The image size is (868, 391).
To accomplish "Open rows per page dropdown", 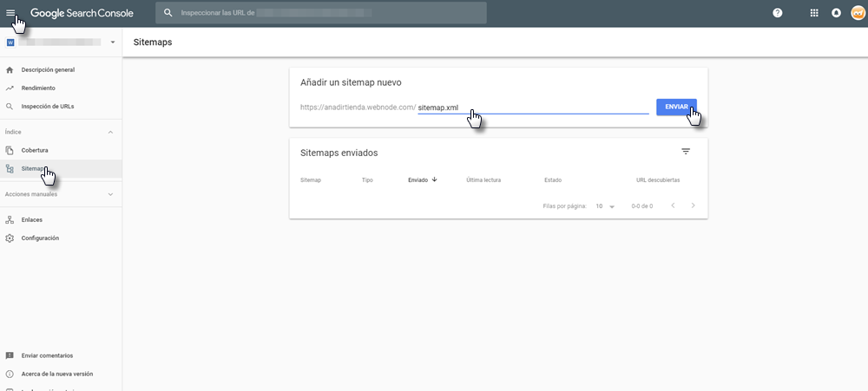I will pyautogui.click(x=605, y=206).
